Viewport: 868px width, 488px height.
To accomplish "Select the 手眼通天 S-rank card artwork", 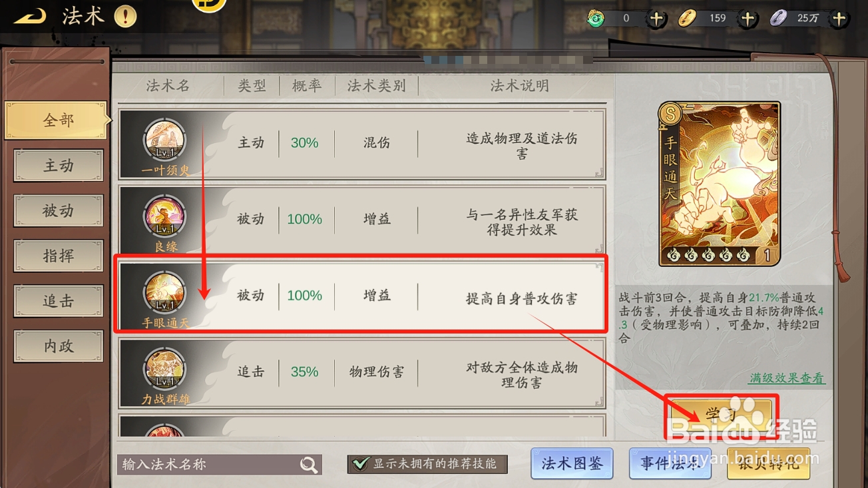I will (x=719, y=184).
